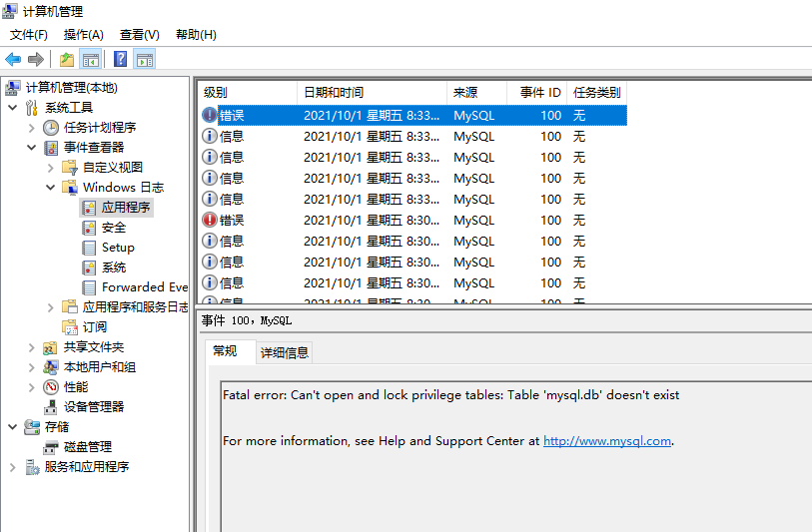Click the 磁盘管理 disk icon

click(x=50, y=447)
